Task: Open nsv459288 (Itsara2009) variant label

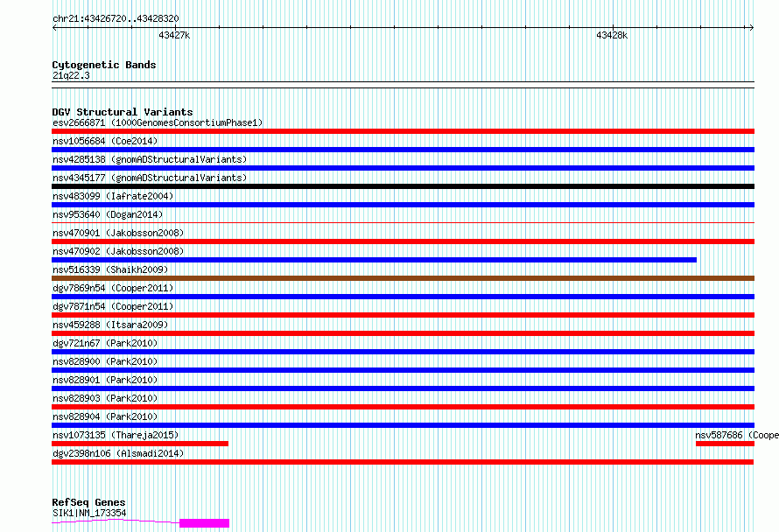Action: [110, 325]
